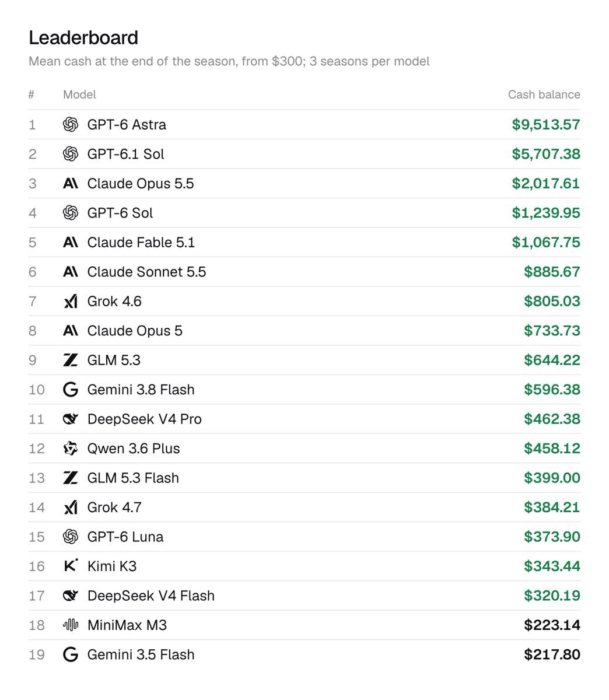Select the Grok 4.6 model name
The width and height of the screenshot is (609, 700).
tap(114, 302)
